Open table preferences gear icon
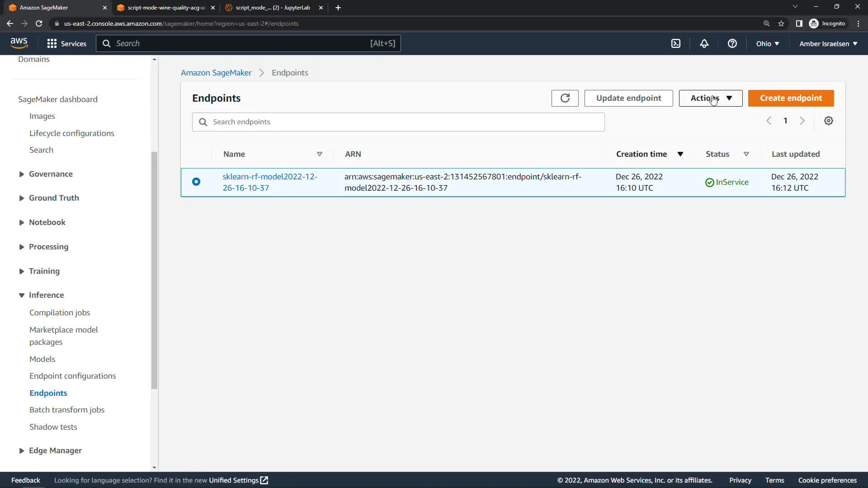 click(x=828, y=121)
